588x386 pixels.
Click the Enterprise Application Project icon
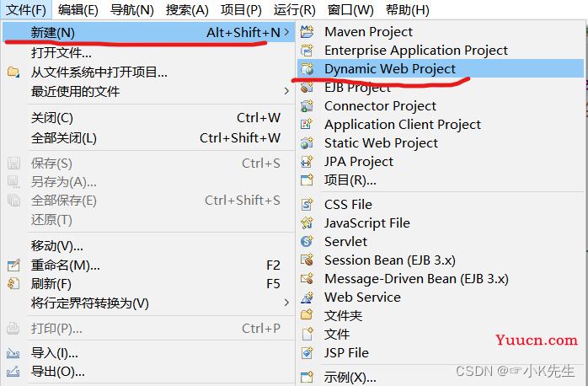(307, 51)
